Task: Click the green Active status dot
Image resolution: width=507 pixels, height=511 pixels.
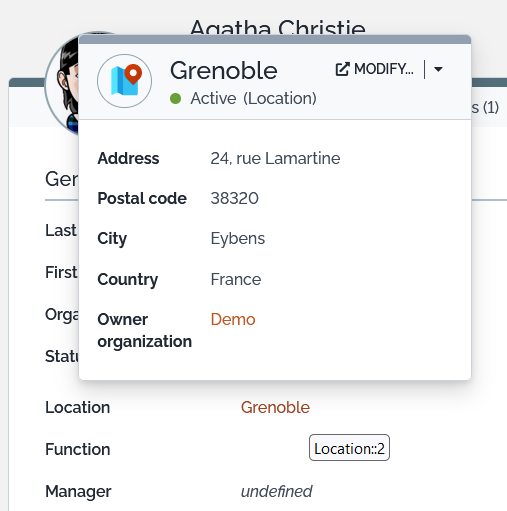Action: click(175, 99)
